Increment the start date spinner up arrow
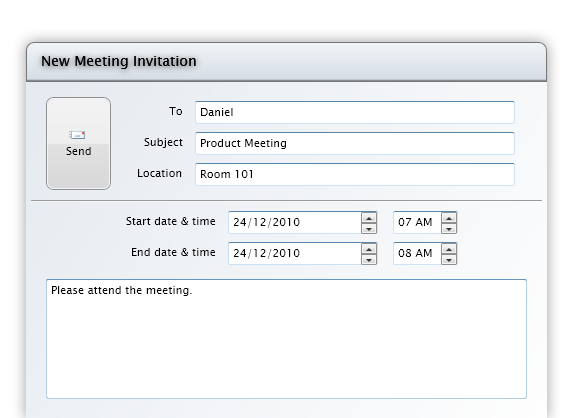 point(369,218)
